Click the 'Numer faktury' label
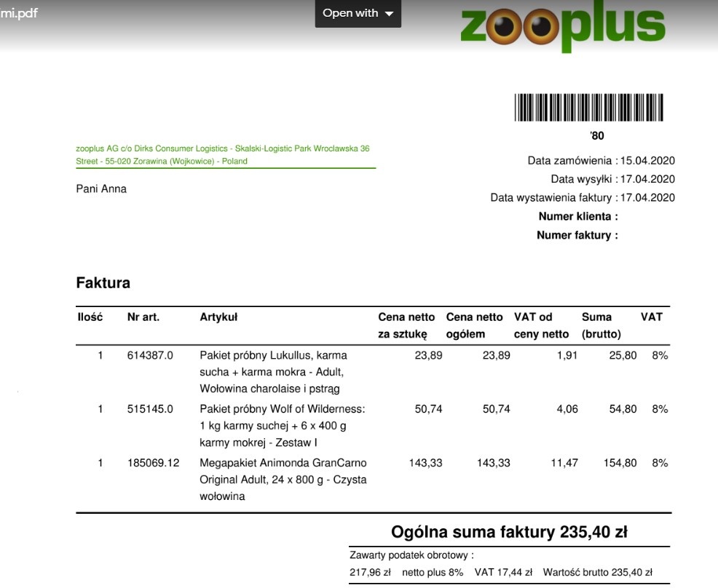The width and height of the screenshot is (718, 588). (577, 235)
